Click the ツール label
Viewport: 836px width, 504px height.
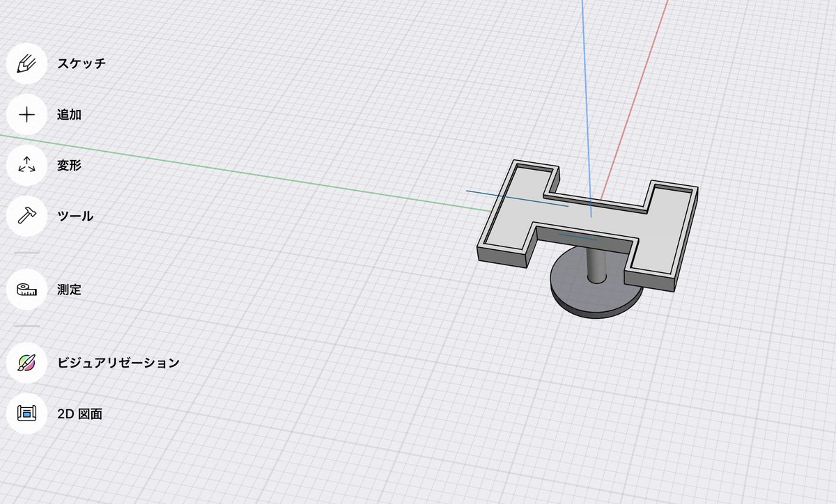(x=75, y=216)
